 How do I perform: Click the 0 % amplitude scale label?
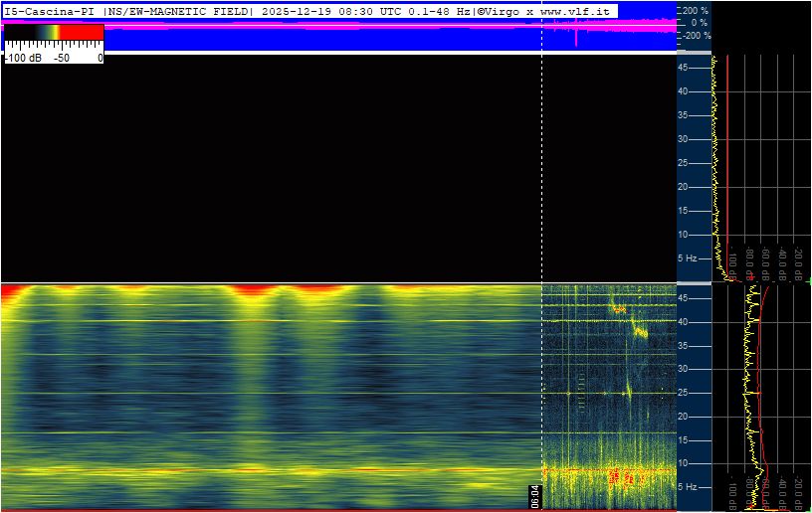700,23
